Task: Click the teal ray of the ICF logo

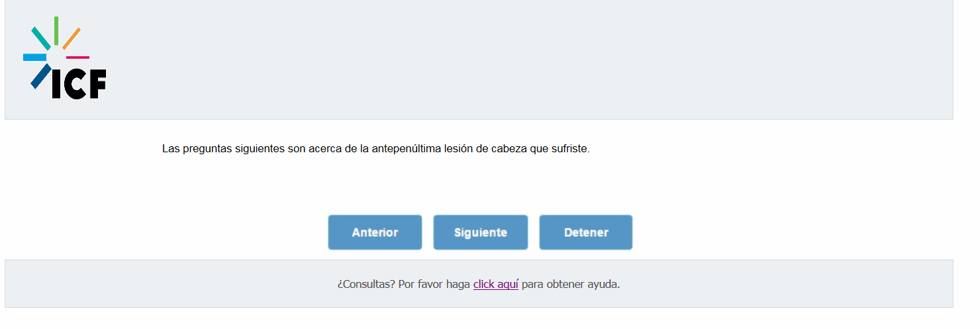Action: 41,38
